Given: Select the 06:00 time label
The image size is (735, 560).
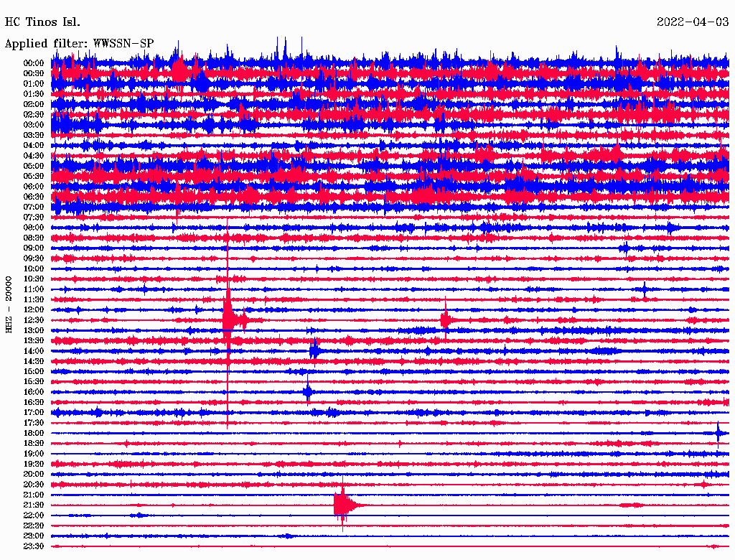Looking at the screenshot, I should [x=34, y=187].
